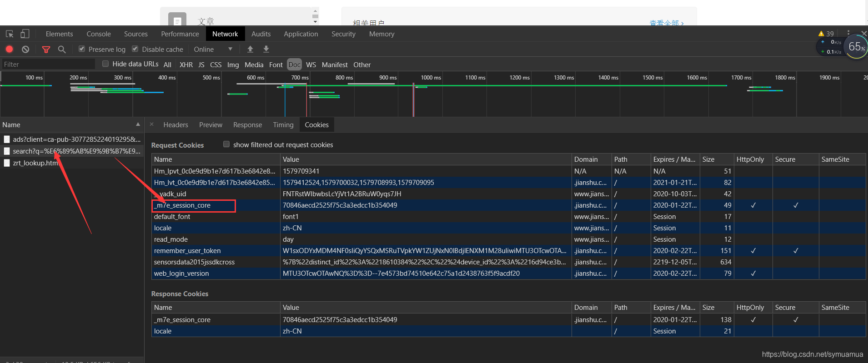Filter requests by Other
This screenshot has height=363, width=868.
pyautogui.click(x=362, y=65)
